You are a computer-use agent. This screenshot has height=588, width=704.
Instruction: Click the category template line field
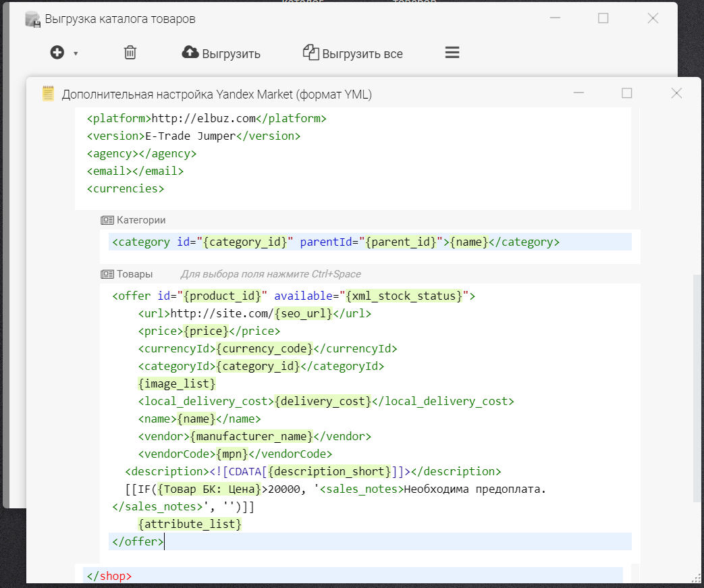click(370, 242)
